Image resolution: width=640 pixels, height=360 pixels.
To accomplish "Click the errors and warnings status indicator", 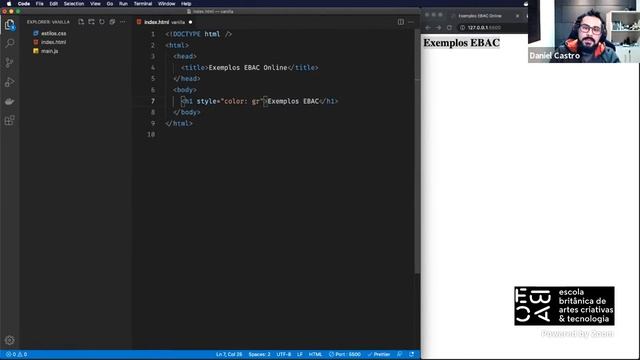I will (16, 354).
